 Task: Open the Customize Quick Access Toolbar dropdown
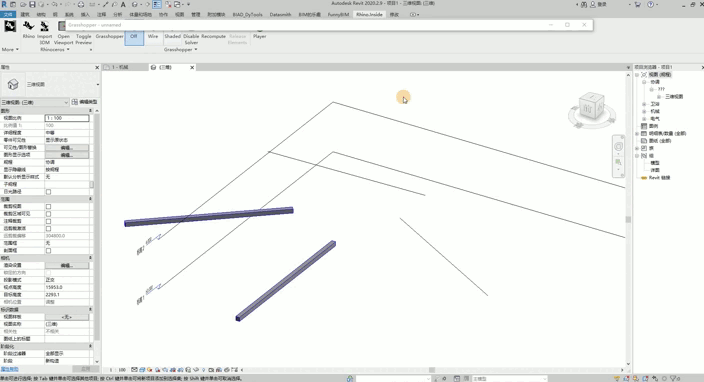coord(188,4)
